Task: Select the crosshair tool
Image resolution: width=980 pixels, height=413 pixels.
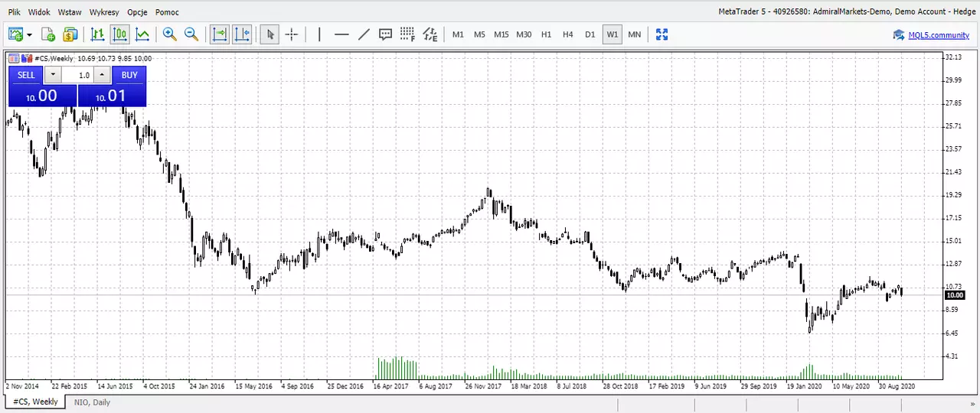Action: pos(292,34)
